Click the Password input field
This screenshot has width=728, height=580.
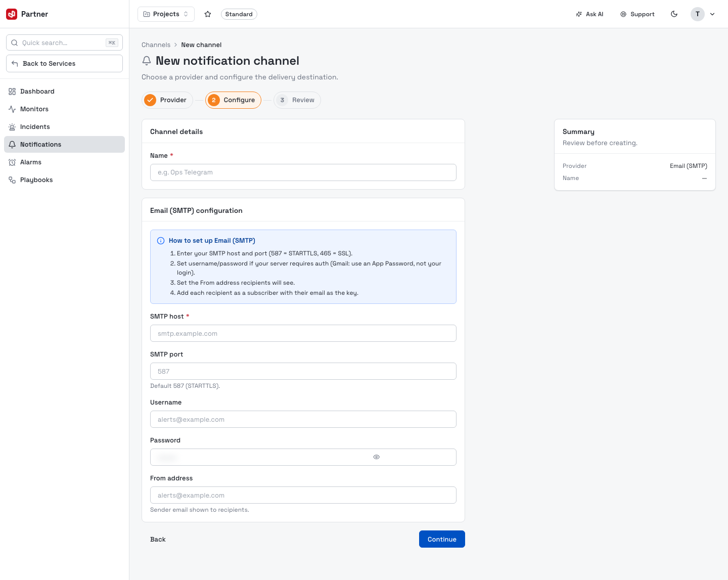click(303, 457)
